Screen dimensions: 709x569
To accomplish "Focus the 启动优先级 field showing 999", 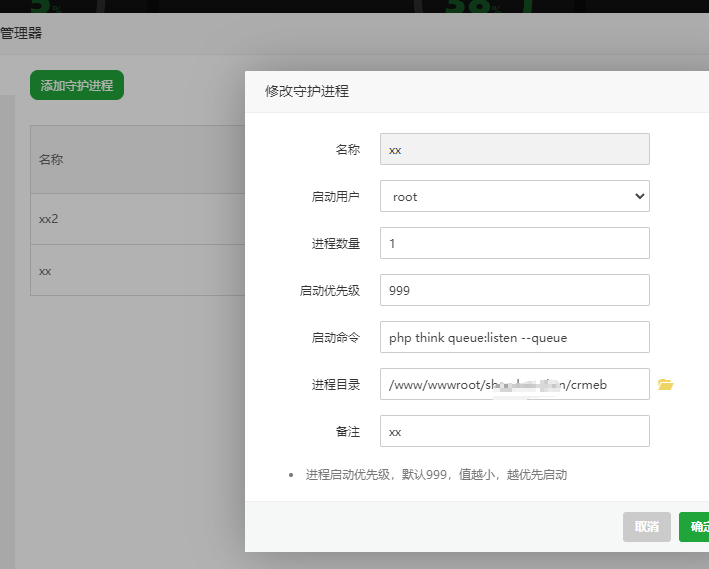I will click(514, 290).
